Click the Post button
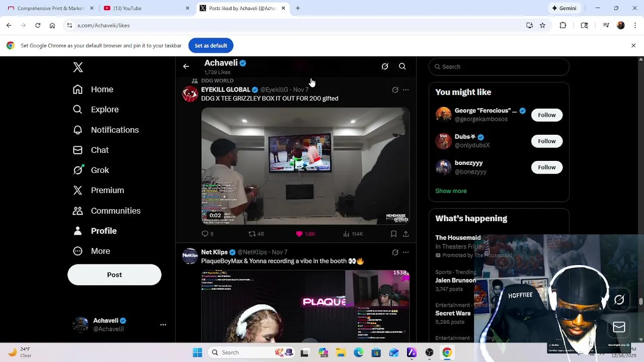644x362 pixels. click(114, 275)
